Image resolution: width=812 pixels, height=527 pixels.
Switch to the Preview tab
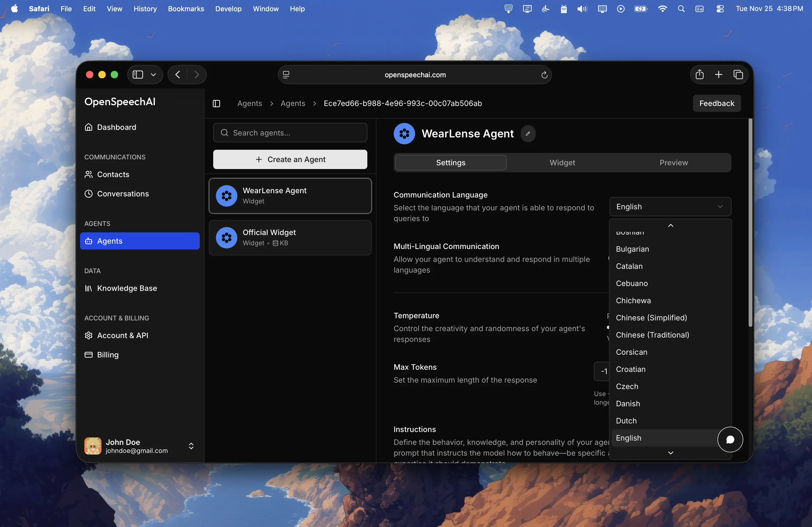(673, 163)
